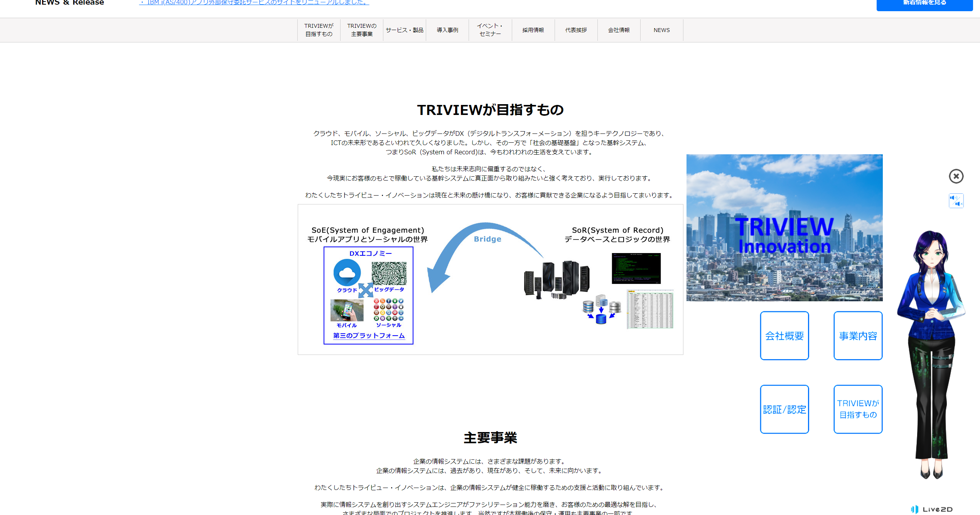The height and width of the screenshot is (515, 980).
Task: Click the 認証/認定 assistant button
Action: [784, 409]
